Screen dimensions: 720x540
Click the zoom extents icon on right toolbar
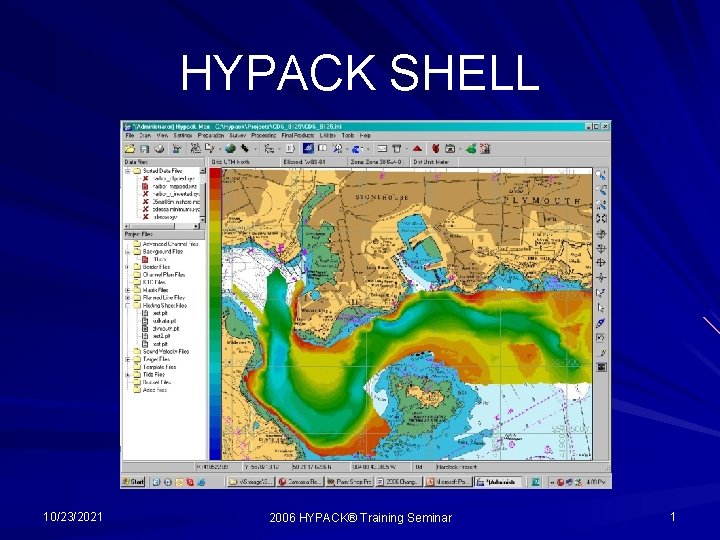point(601,219)
